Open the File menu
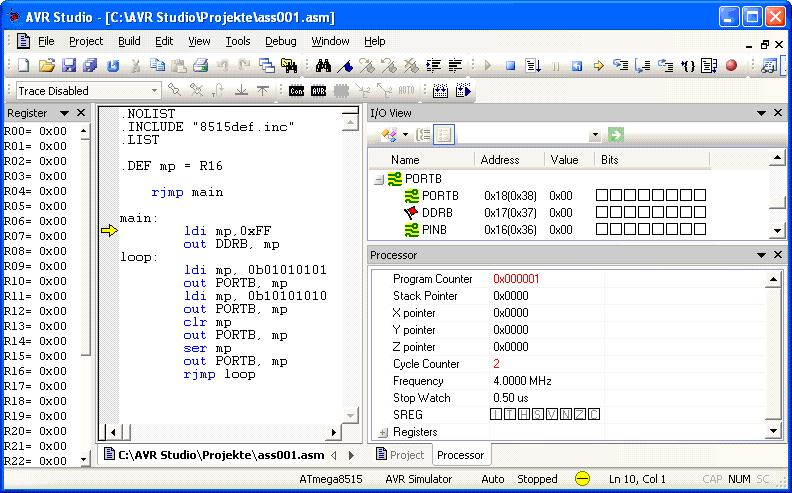Image resolution: width=792 pixels, height=493 pixels. click(46, 41)
